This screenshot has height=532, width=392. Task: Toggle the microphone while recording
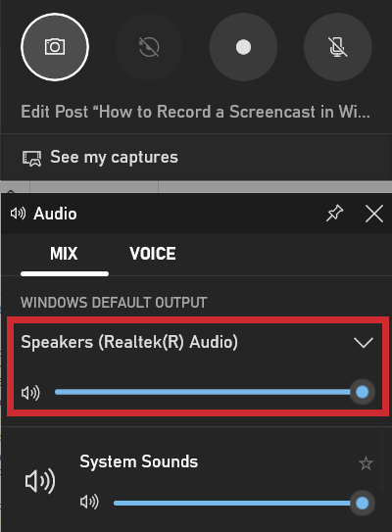338,47
